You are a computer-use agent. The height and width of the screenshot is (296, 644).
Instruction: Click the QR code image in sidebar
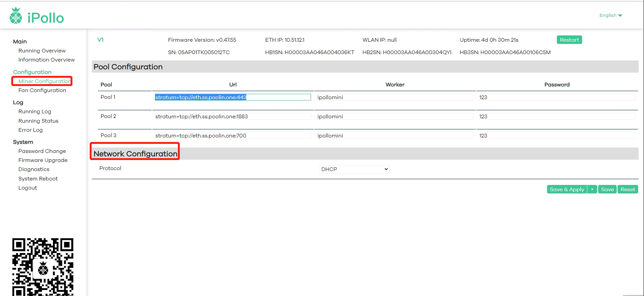pyautogui.click(x=43, y=267)
